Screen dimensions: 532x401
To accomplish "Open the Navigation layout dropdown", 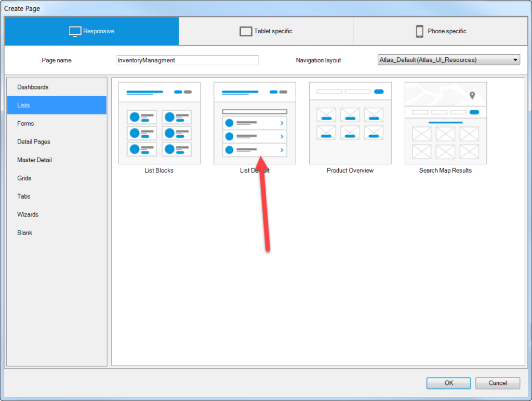I will point(449,60).
